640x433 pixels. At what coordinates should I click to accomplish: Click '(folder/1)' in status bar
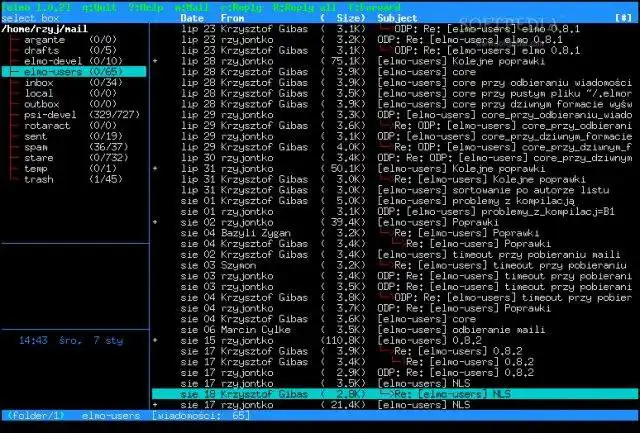coord(36,415)
